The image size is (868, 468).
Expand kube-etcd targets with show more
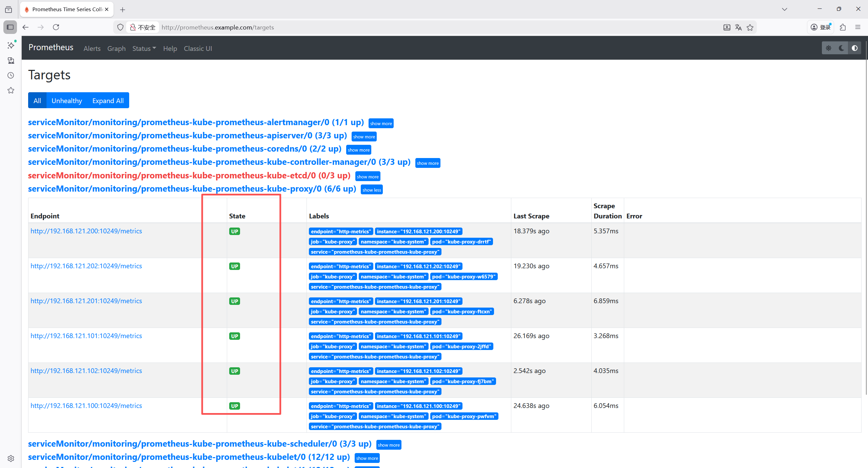(368, 177)
